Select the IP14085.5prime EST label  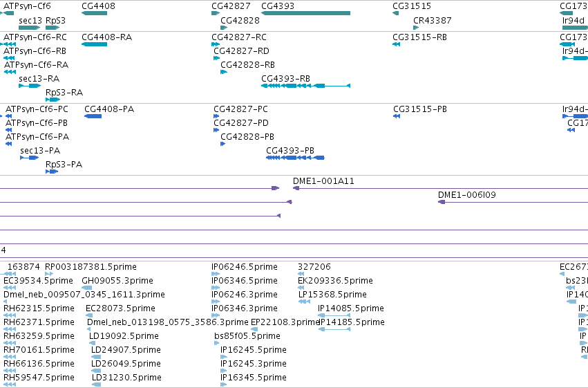coord(351,308)
